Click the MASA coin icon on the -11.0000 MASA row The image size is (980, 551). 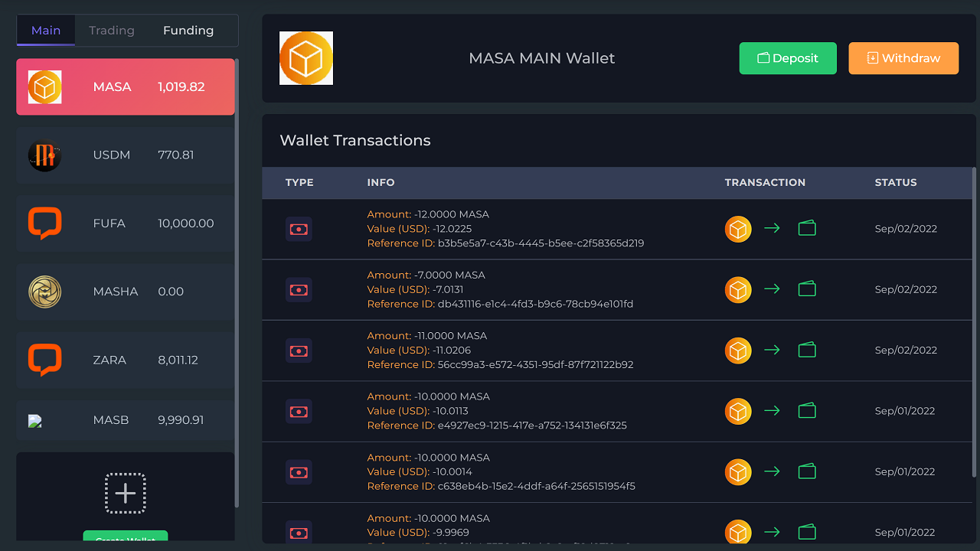click(x=738, y=350)
